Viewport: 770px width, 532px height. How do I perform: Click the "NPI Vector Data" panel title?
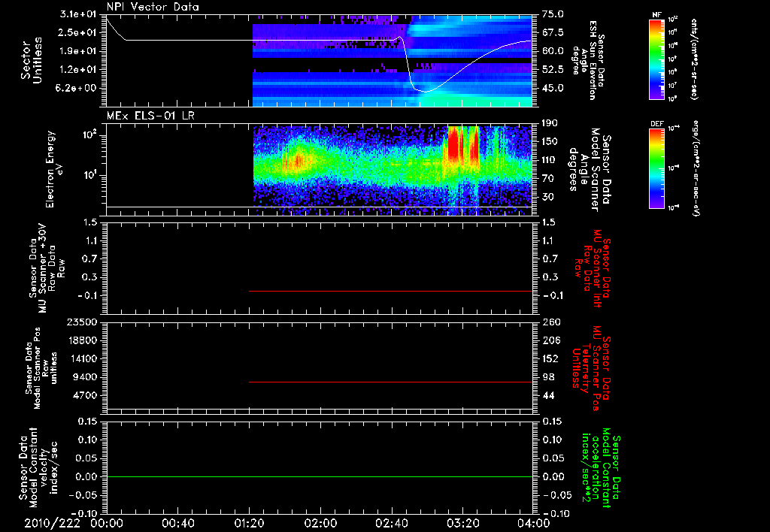tap(153, 7)
